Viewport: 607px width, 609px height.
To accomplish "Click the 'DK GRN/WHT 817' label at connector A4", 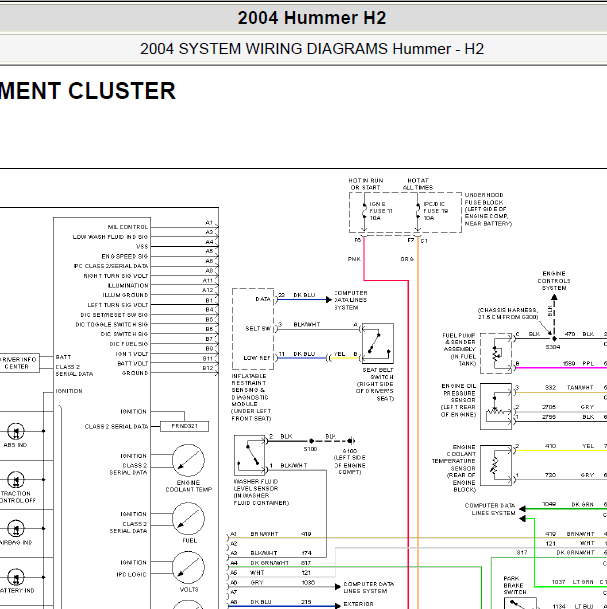I will click(x=280, y=563).
